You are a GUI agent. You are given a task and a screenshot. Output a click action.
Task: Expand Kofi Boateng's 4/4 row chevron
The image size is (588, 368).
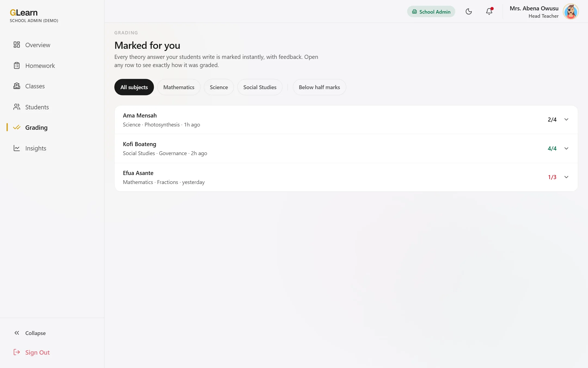(x=566, y=148)
